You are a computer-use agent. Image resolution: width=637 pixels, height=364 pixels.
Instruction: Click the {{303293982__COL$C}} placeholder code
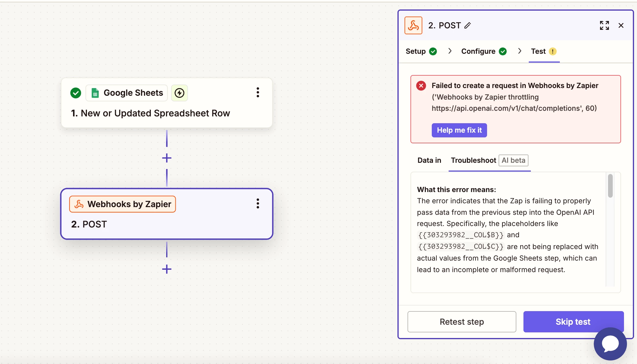click(461, 247)
